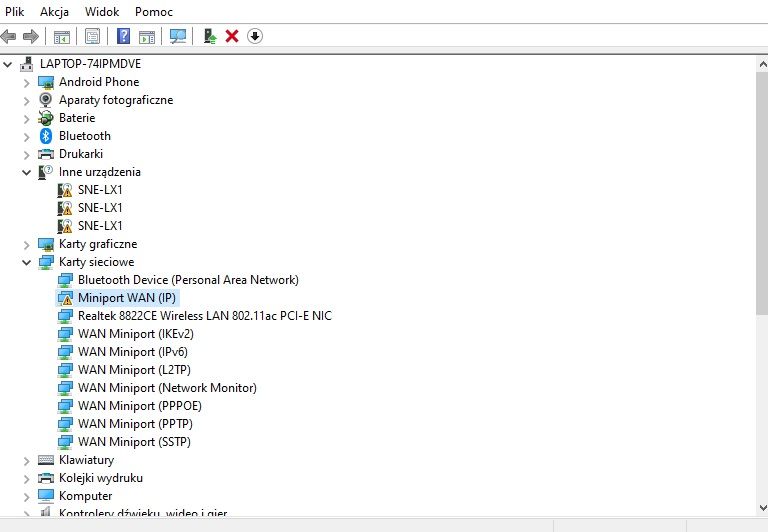Click the Baterie battery icon
The height and width of the screenshot is (532, 768).
pos(46,118)
